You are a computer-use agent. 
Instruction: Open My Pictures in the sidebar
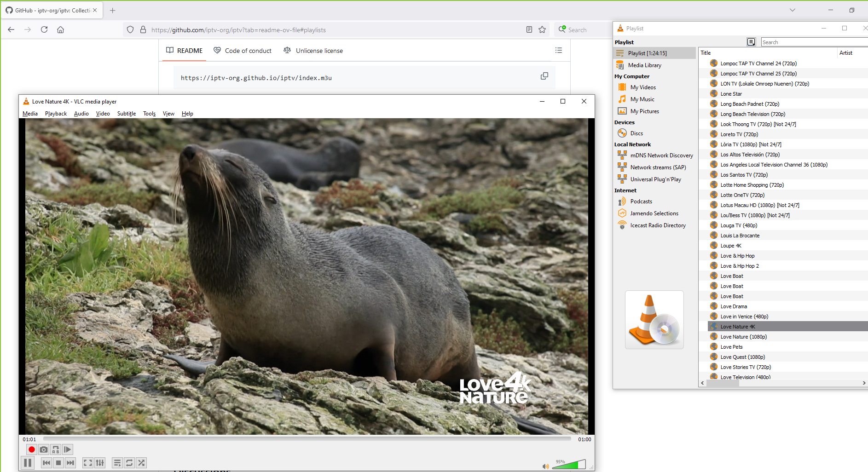(x=655, y=111)
